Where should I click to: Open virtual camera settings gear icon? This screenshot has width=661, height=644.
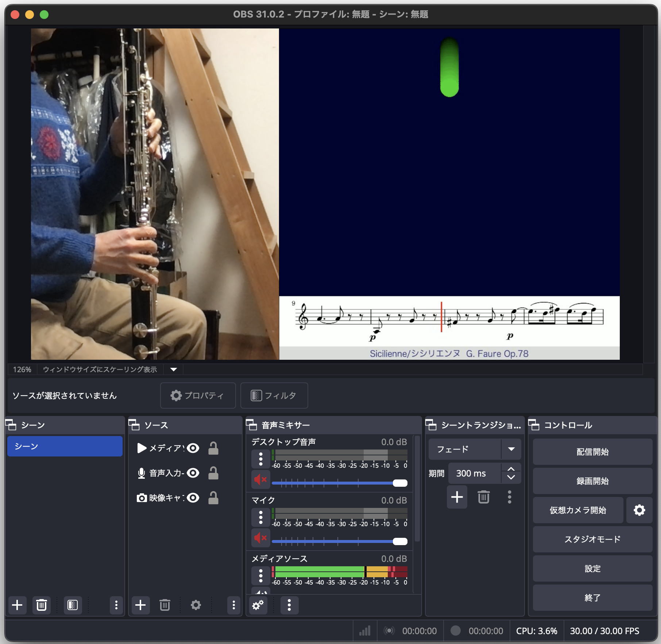click(x=639, y=510)
